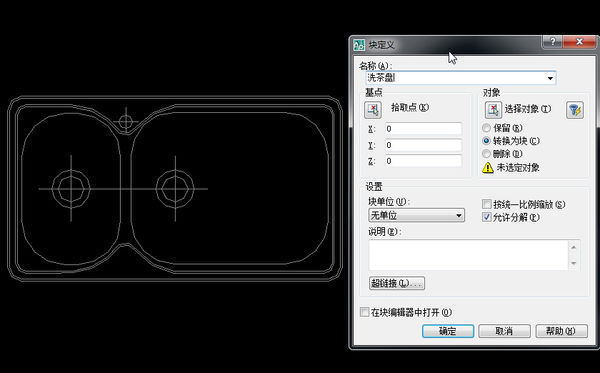
Task: Click the Y base point input field
Action: (422, 145)
